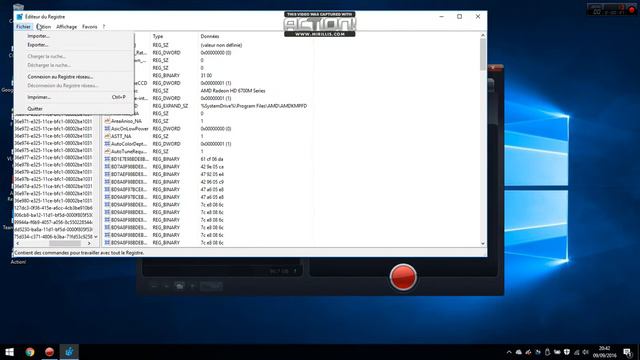The image size is (640, 360).
Task: Click the AutoColorDept DWORD value icon
Action: (107, 144)
